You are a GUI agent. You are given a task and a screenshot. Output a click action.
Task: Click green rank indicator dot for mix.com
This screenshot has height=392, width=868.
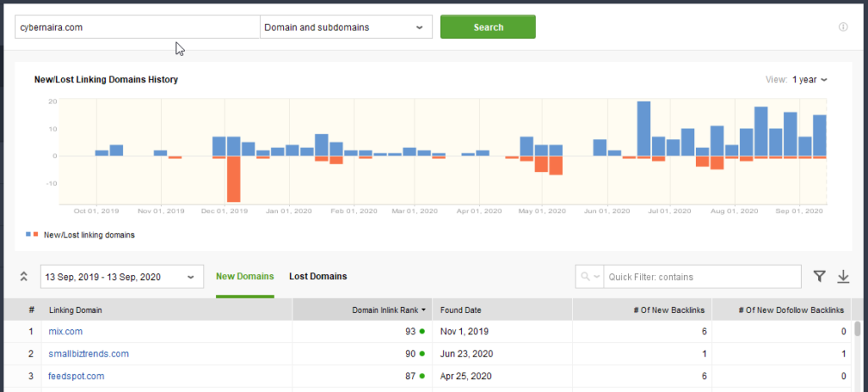[422, 332]
